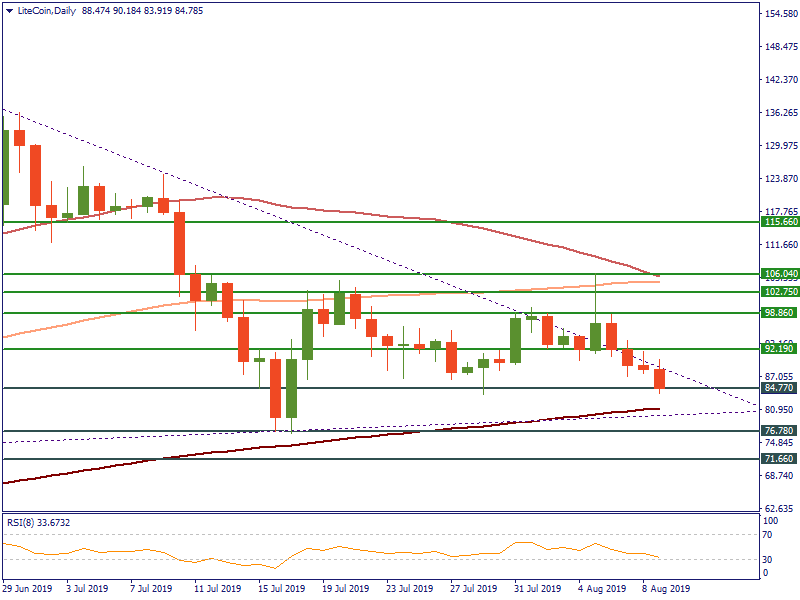Image resolution: width=800 pixels, height=600 pixels.
Task: Click the 31 Jul 2019 date label
Action: [x=538, y=589]
